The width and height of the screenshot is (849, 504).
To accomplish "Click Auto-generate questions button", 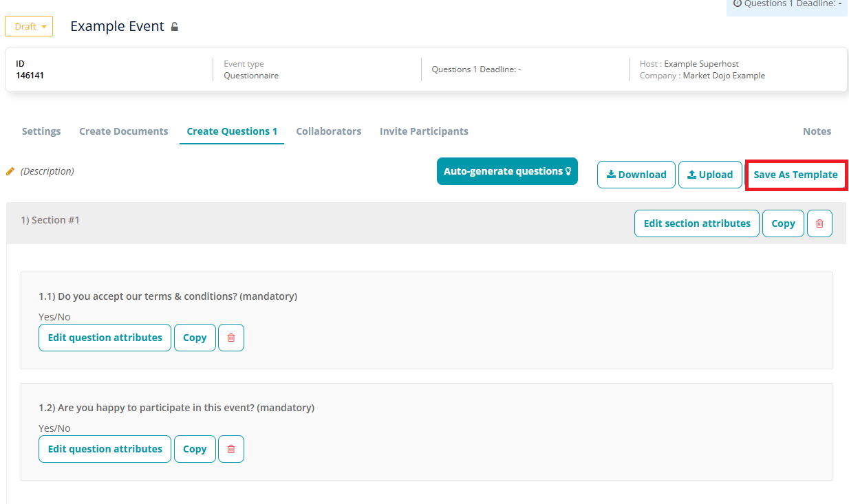I will [507, 171].
